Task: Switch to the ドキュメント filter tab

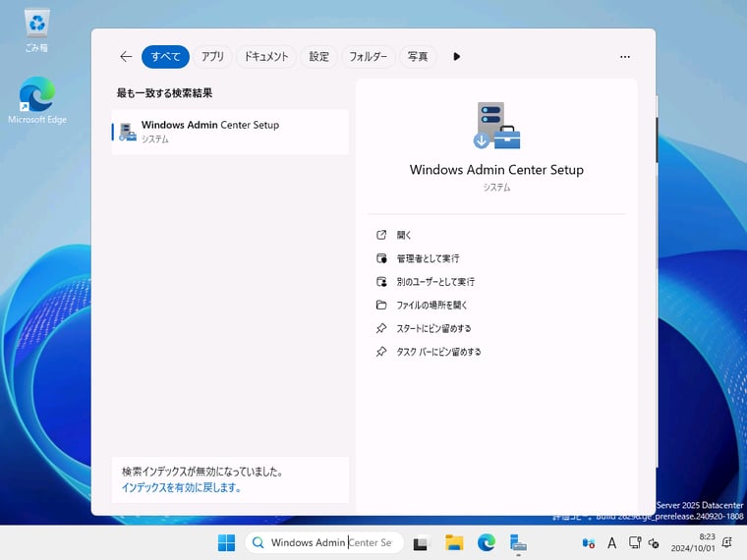Action: coord(266,57)
